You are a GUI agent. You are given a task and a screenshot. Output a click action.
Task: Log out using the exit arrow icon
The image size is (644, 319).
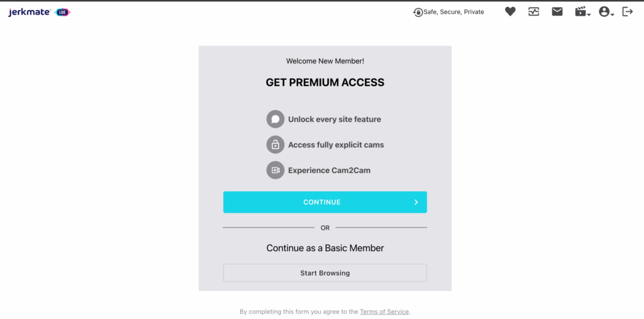pos(627,11)
